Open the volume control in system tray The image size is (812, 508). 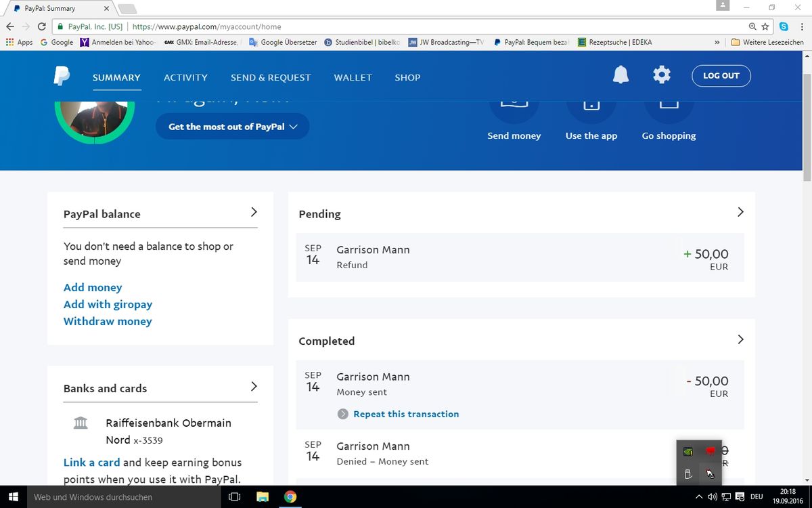pos(712,496)
